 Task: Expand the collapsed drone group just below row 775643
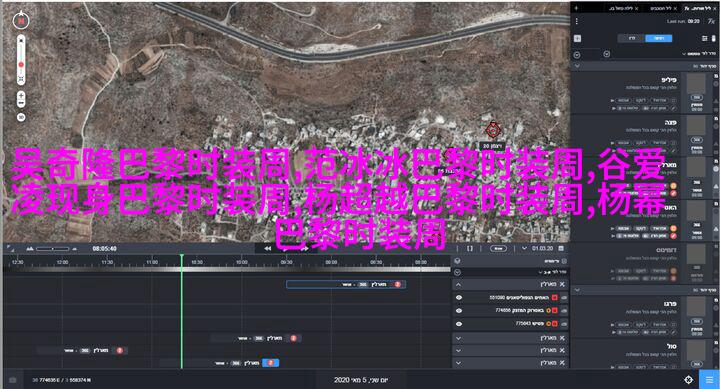click(x=458, y=338)
